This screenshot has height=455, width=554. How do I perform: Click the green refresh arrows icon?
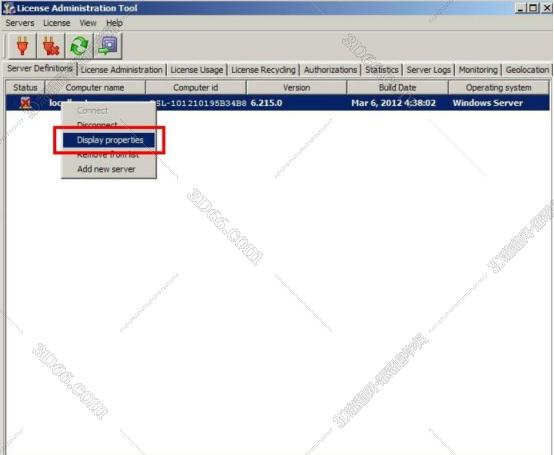pos(79,45)
